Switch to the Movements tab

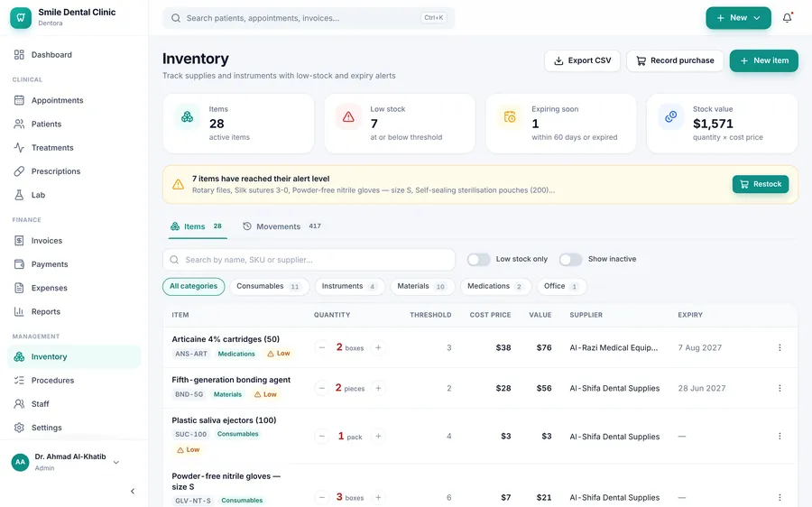click(282, 226)
